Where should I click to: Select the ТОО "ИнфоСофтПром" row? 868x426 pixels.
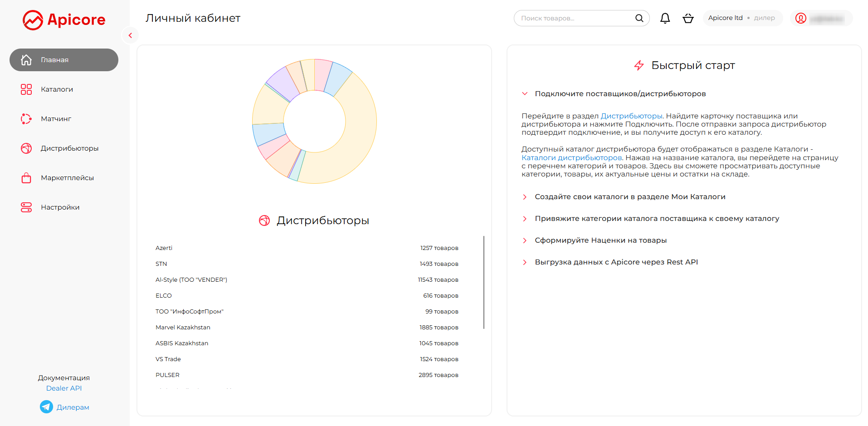pyautogui.click(x=307, y=312)
